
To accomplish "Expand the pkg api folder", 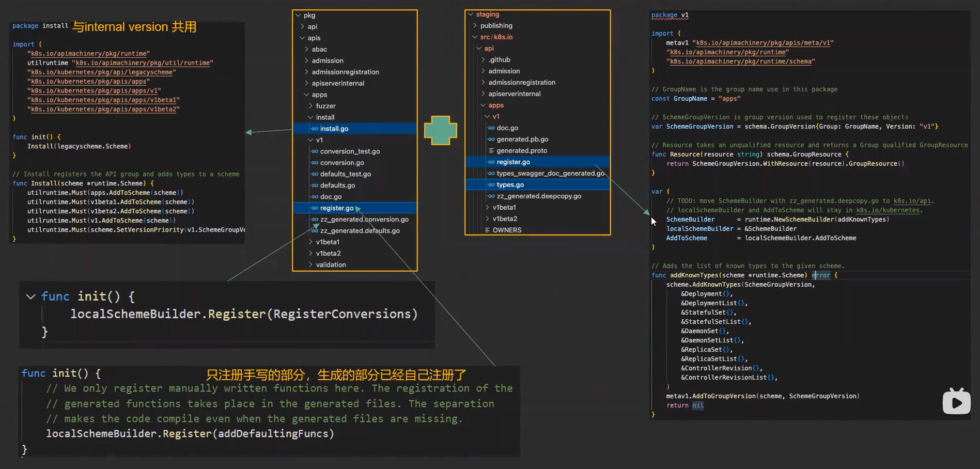I will (302, 27).
